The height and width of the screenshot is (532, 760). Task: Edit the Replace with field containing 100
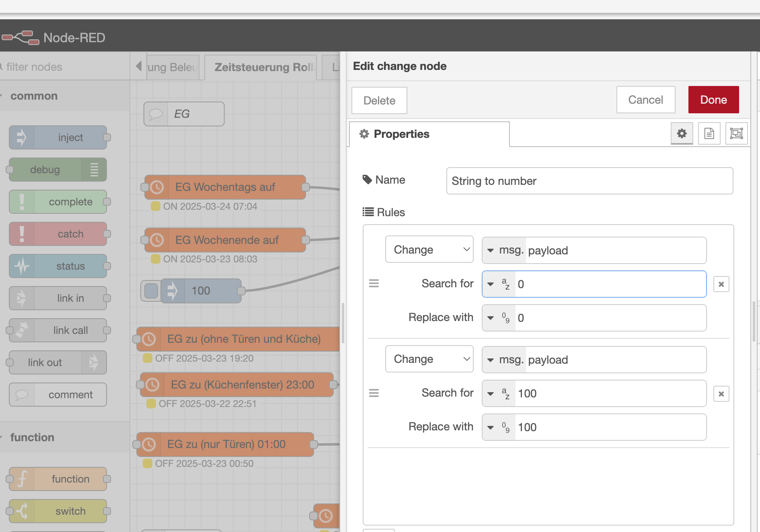point(610,427)
